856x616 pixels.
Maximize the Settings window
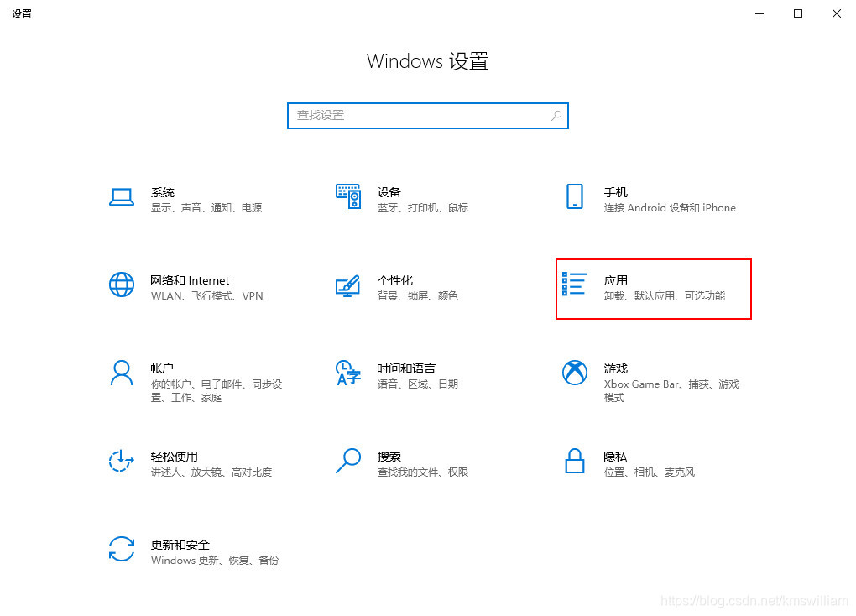[797, 13]
